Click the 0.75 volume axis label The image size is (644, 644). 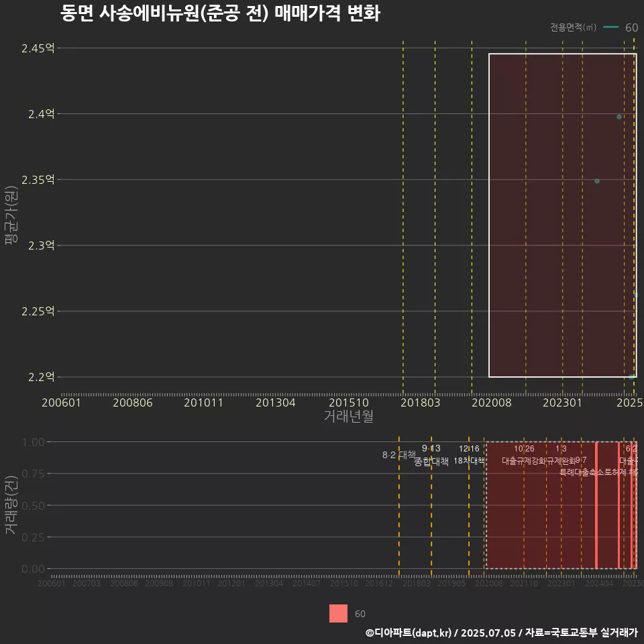[x=34, y=474]
